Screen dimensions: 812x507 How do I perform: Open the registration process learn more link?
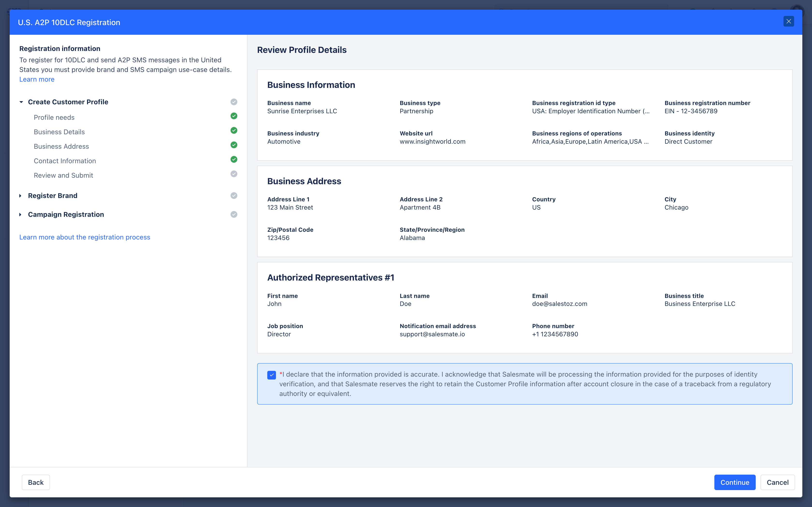[85, 237]
